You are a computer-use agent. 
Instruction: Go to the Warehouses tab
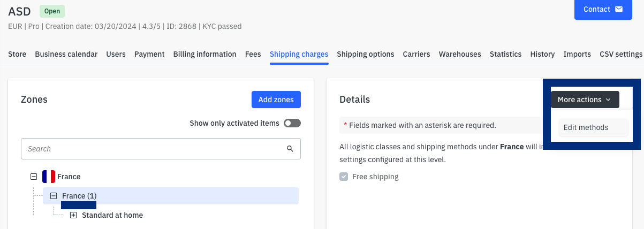point(460,54)
